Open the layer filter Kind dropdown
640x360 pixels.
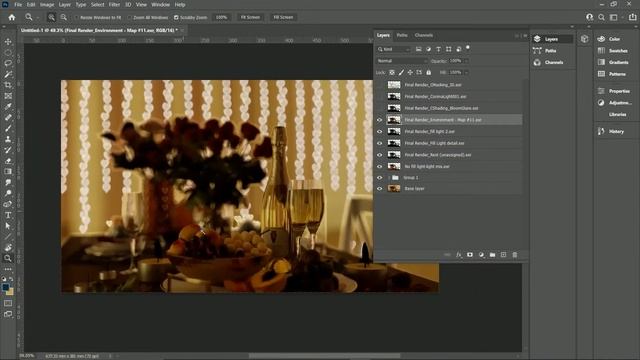pyautogui.click(x=393, y=49)
